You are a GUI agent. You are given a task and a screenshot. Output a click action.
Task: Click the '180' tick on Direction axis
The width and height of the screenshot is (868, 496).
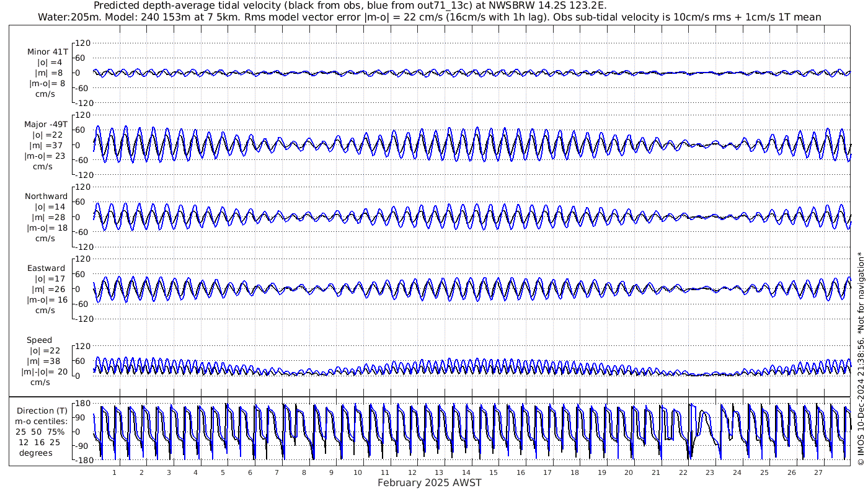point(84,404)
